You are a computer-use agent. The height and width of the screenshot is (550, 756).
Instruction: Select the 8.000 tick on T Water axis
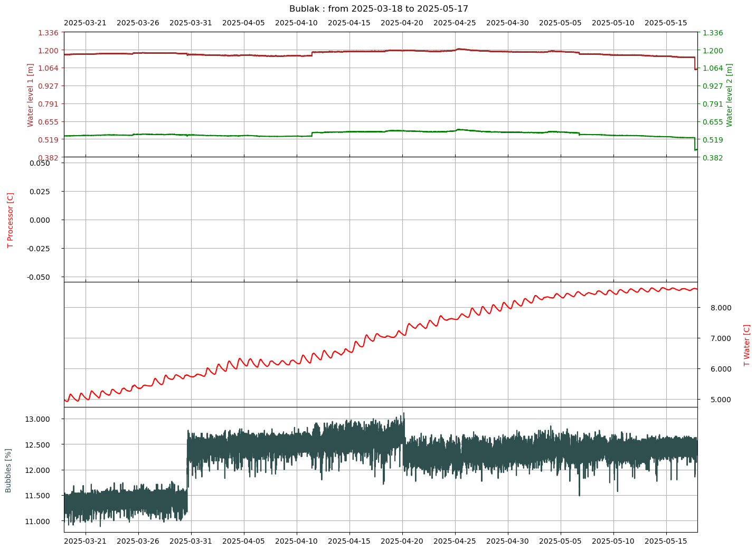point(721,308)
